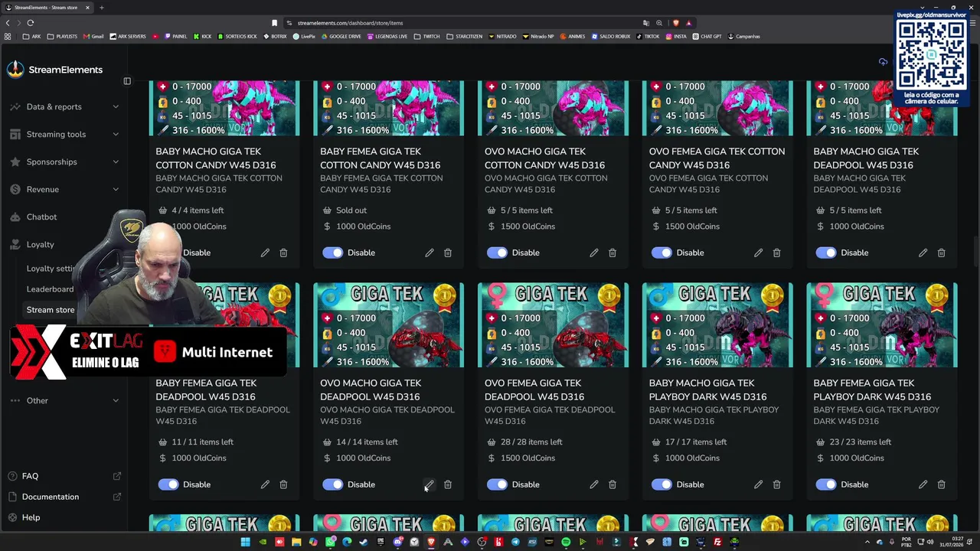Disable BABY FEMEA GIGA TEK COTTON CANDY toggle

(332, 253)
